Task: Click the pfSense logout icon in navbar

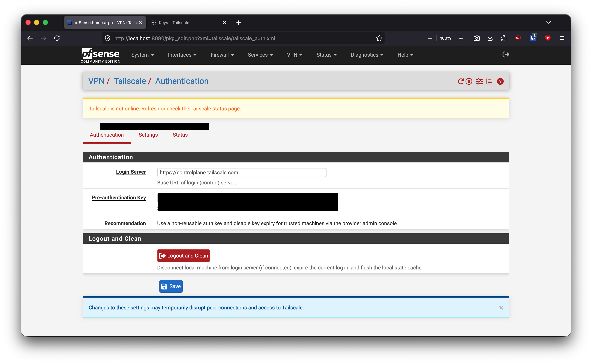Action: click(506, 55)
